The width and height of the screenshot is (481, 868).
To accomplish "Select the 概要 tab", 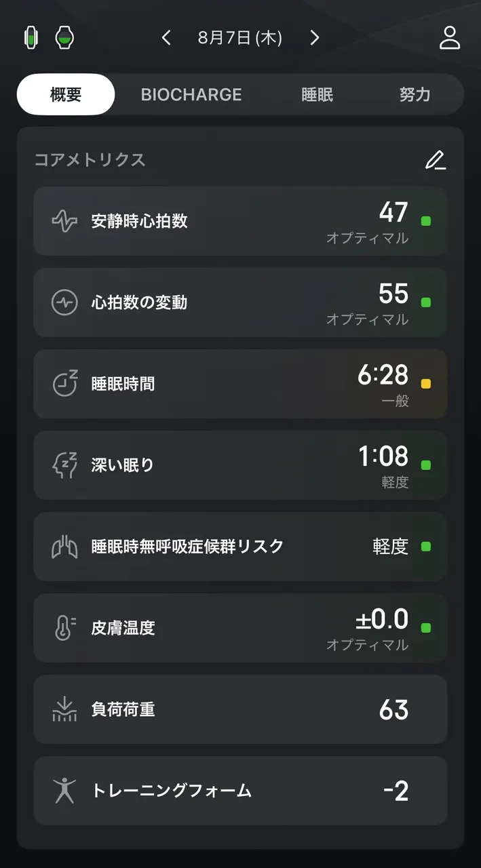I will click(66, 94).
